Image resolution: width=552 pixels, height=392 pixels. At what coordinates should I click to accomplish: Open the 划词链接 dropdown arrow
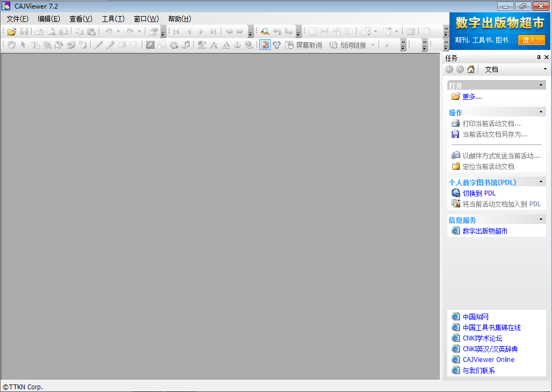(372, 45)
